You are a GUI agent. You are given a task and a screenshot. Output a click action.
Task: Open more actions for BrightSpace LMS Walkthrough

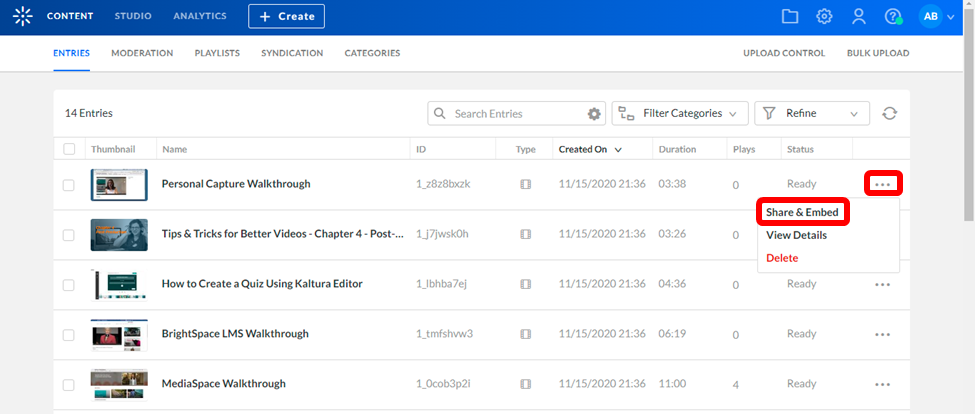click(x=882, y=334)
